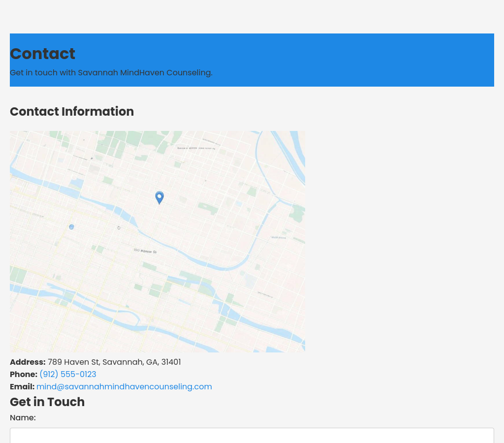Click the Contact Information section heading
Screen dimensions: 504x443
coord(72,112)
